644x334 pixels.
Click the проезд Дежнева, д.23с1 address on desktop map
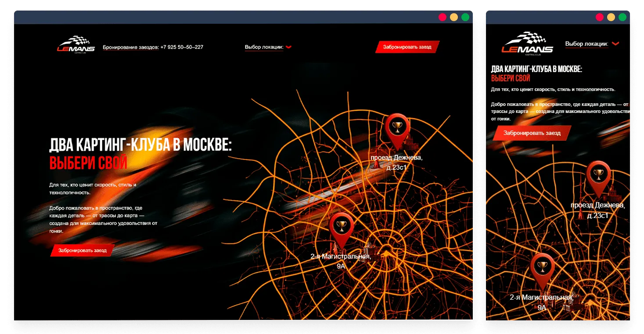pos(396,162)
